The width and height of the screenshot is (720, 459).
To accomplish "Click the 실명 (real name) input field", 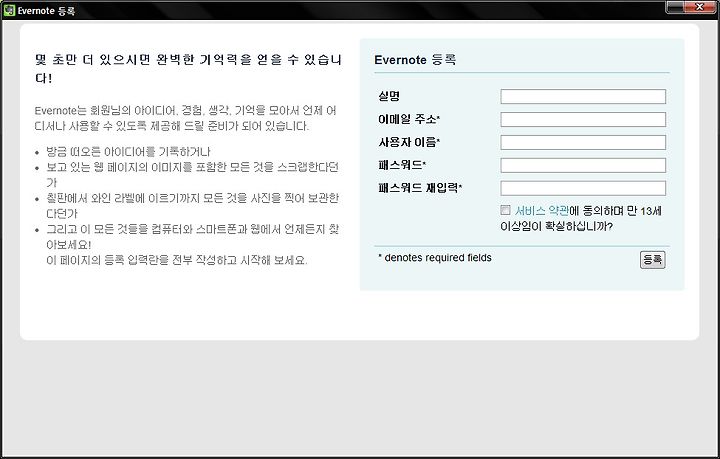I will point(583,96).
